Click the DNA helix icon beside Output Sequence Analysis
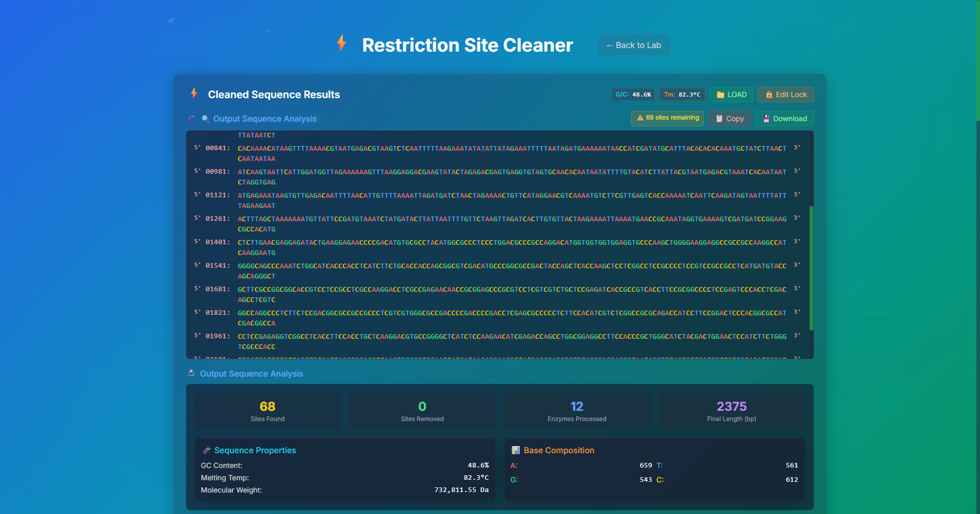Screen dimensions: 980x514 click(190, 119)
